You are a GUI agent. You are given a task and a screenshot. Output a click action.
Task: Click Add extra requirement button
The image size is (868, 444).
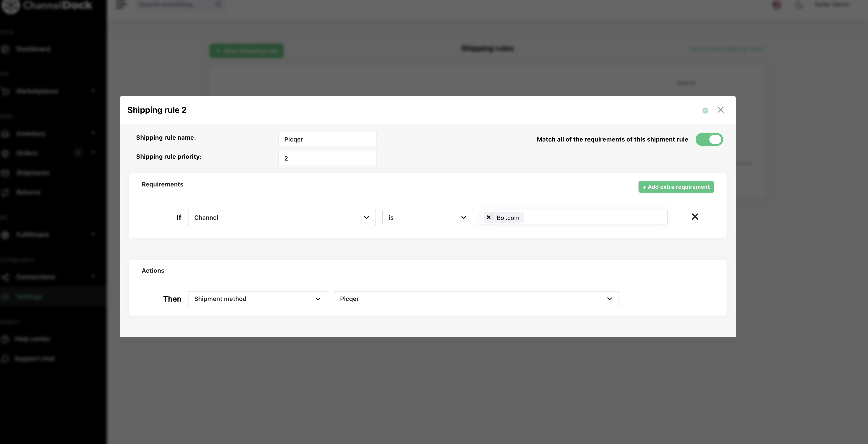(x=676, y=187)
